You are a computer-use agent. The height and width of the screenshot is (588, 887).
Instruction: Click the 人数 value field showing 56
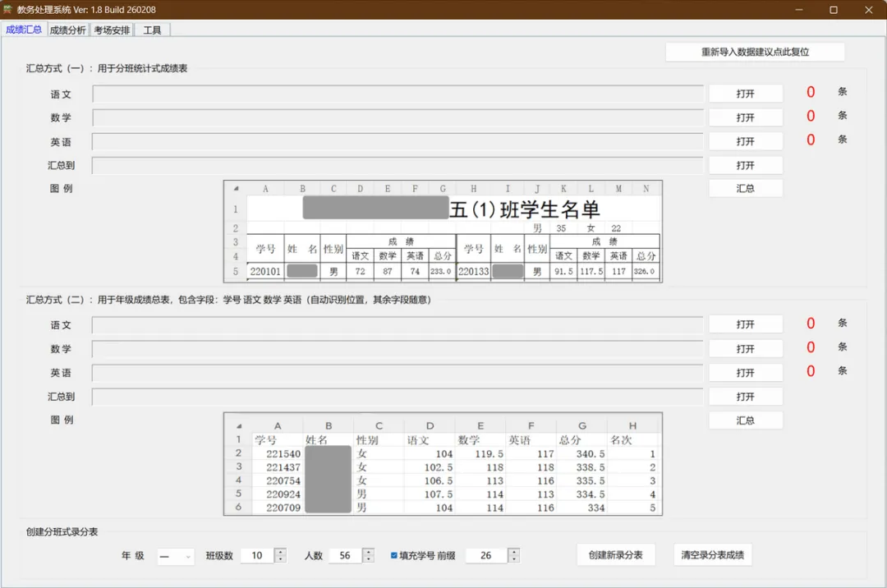pos(345,556)
